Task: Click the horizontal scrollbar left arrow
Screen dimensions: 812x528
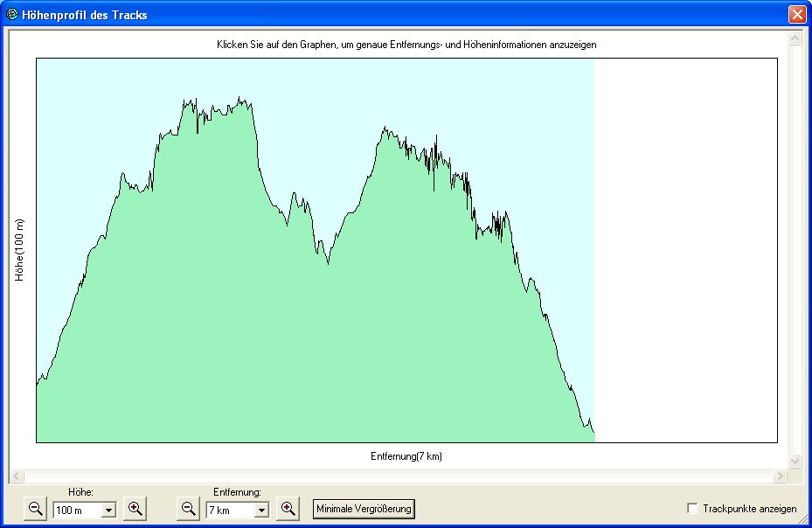Action: click(x=16, y=476)
